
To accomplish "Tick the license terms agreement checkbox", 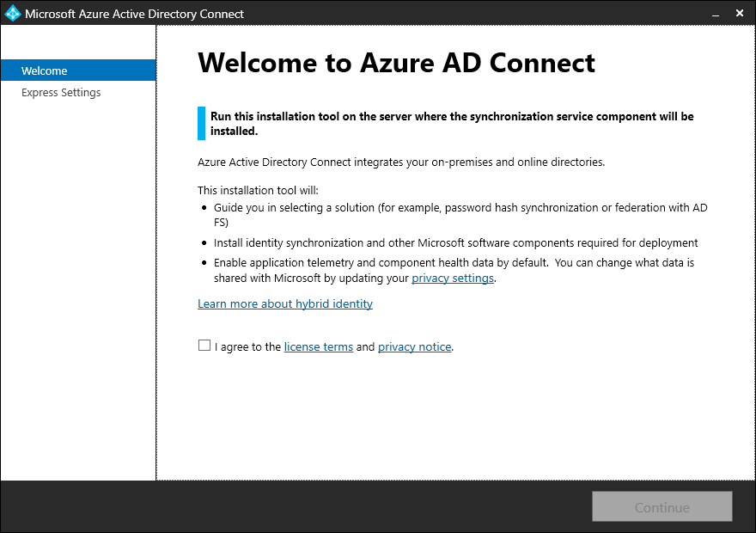I will point(204,346).
